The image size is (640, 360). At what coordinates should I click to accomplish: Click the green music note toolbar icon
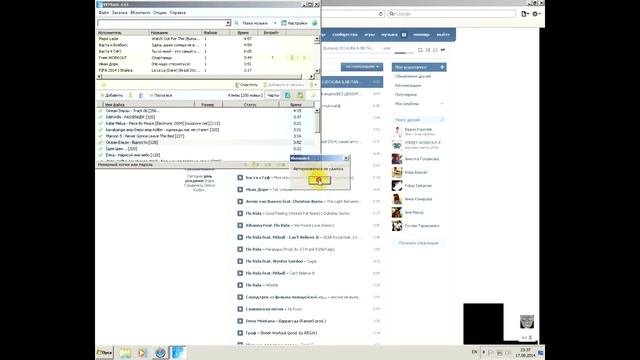(x=313, y=96)
